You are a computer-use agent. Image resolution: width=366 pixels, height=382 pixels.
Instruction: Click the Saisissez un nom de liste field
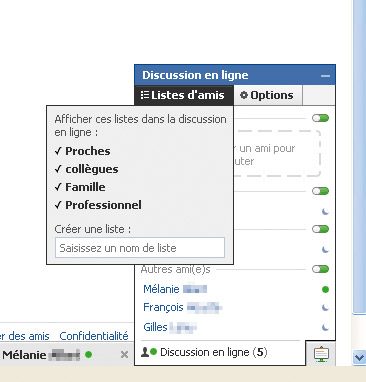click(x=140, y=248)
